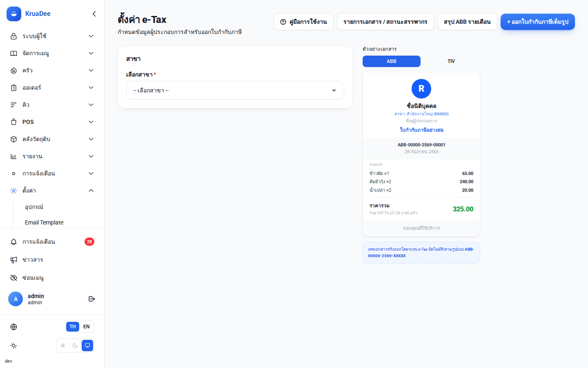Click + ออกใบกำกับภาษีเต็มรูป button
Screen dimensions: 588x368
point(538,22)
